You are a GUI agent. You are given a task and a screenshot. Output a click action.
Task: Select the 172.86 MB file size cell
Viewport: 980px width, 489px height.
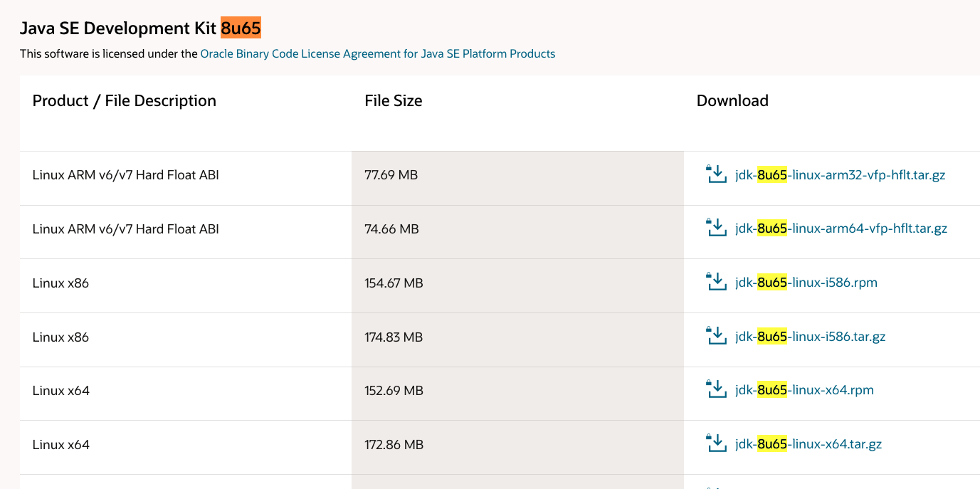click(394, 445)
